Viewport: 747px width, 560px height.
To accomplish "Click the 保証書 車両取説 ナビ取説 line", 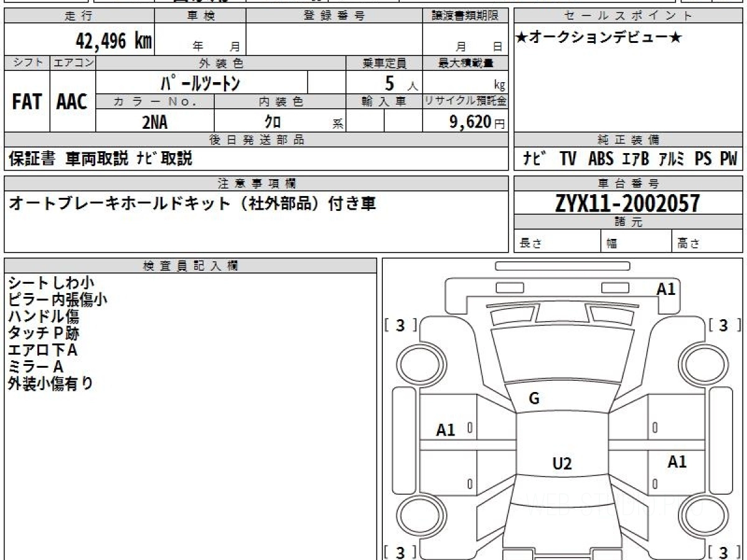I will (x=100, y=159).
